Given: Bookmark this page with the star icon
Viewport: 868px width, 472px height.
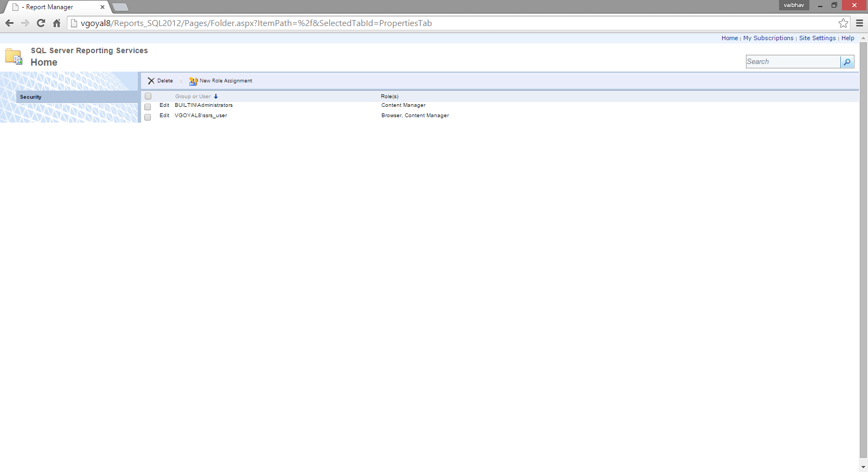Looking at the screenshot, I should coord(843,23).
